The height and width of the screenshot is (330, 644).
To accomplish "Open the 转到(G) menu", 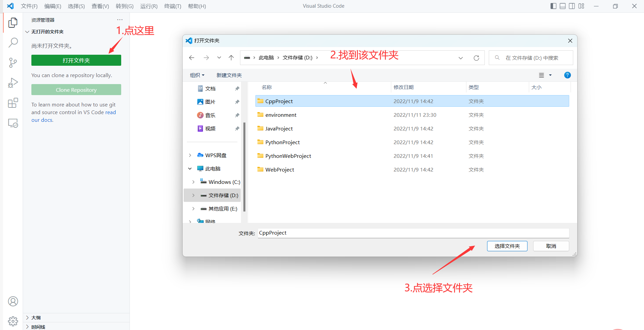I will [125, 6].
